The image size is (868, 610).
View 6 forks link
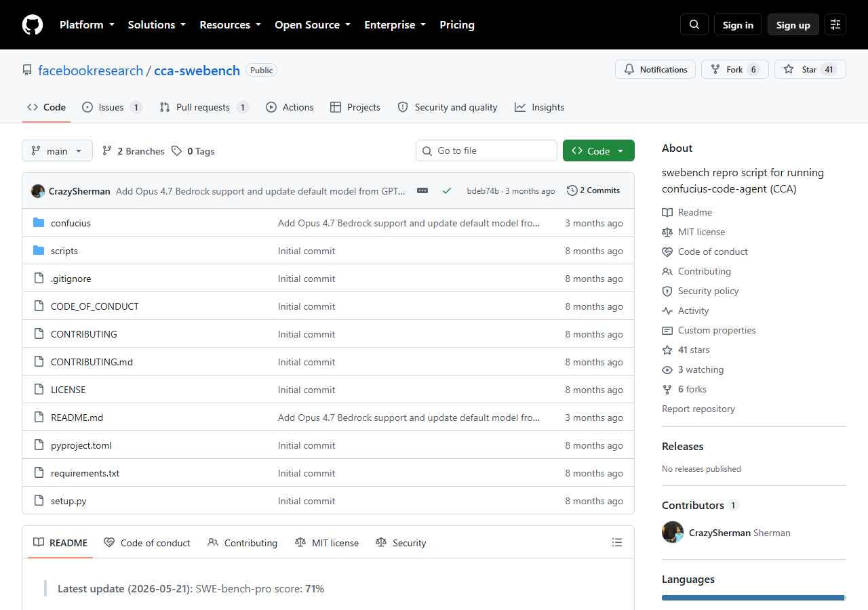point(684,389)
